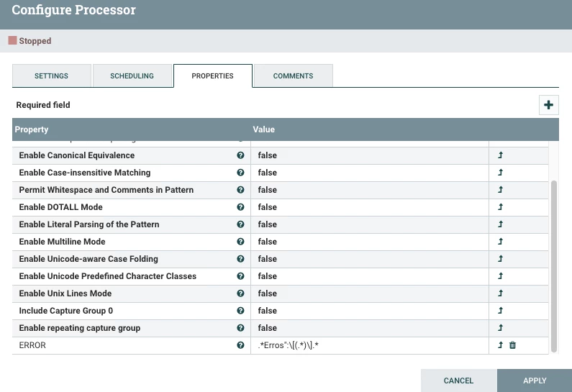The image size is (572, 392).
Task: Show help for Permit Whitespace and Comments
Action: click(240, 190)
